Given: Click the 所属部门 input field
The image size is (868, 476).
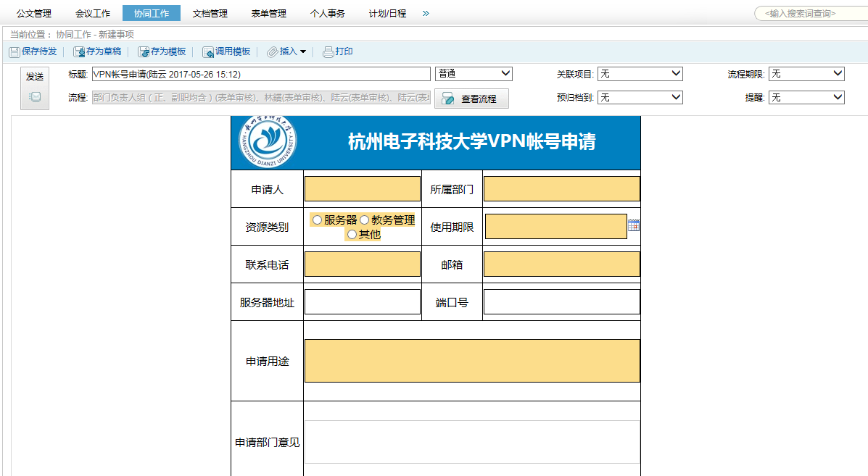Looking at the screenshot, I should point(562,189).
